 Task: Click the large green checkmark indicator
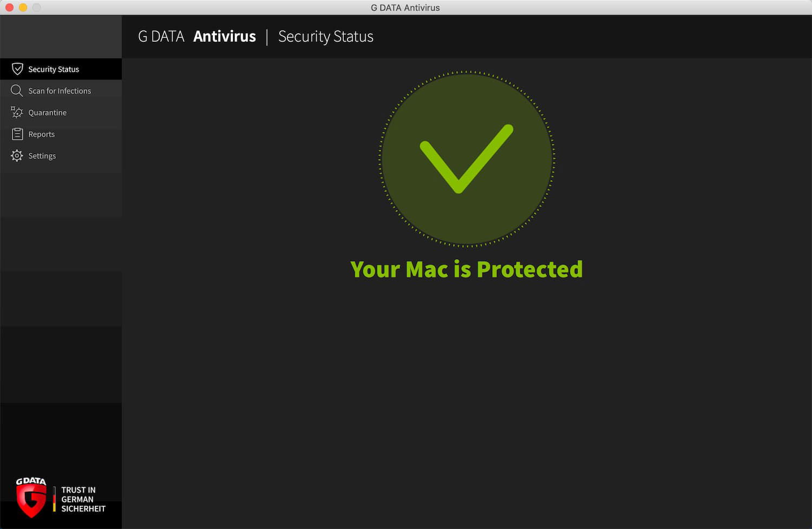tap(466, 158)
